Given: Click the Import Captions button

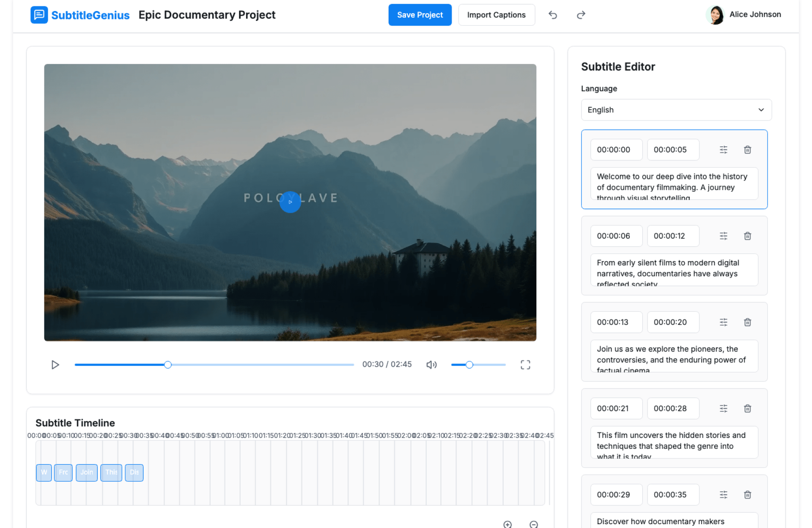Looking at the screenshot, I should coord(496,15).
